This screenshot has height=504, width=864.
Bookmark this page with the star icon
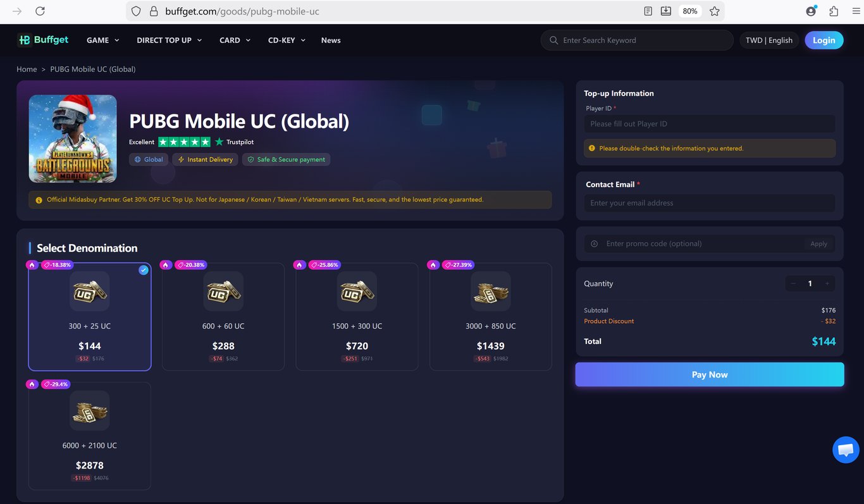coord(715,11)
